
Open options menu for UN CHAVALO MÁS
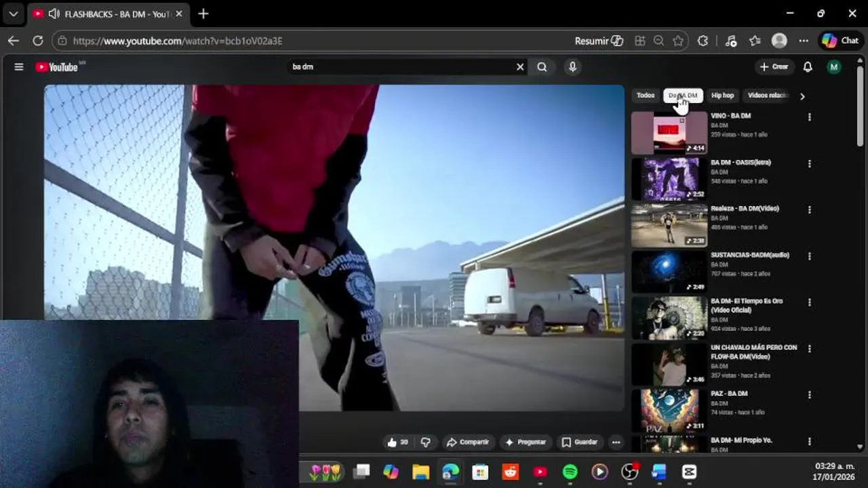click(809, 348)
